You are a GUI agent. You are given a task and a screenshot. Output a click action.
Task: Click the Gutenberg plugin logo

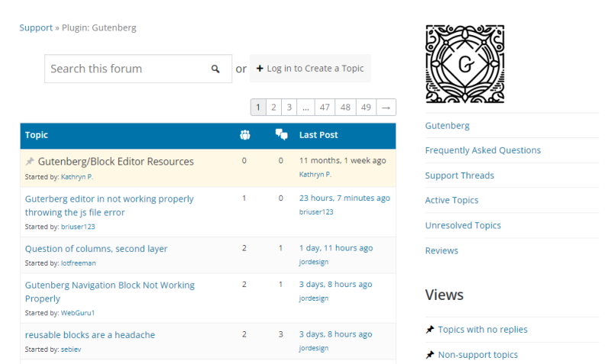[x=465, y=64]
